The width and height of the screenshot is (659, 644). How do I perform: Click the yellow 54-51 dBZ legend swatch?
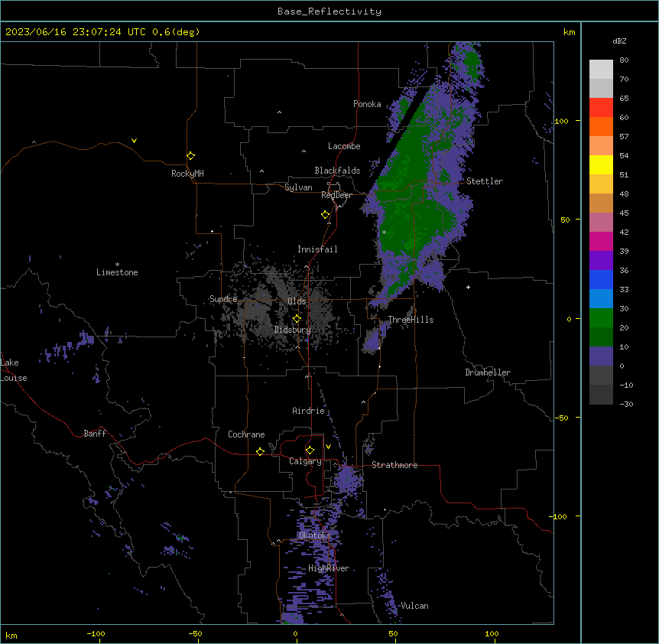coord(601,164)
